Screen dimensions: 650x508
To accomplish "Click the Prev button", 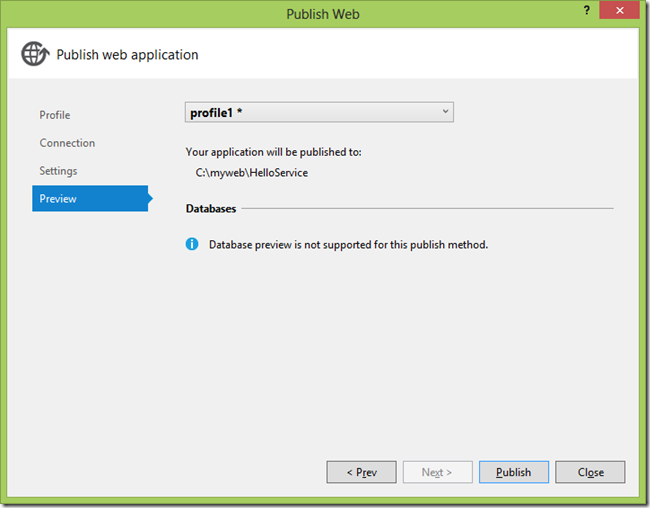I will 361,472.
